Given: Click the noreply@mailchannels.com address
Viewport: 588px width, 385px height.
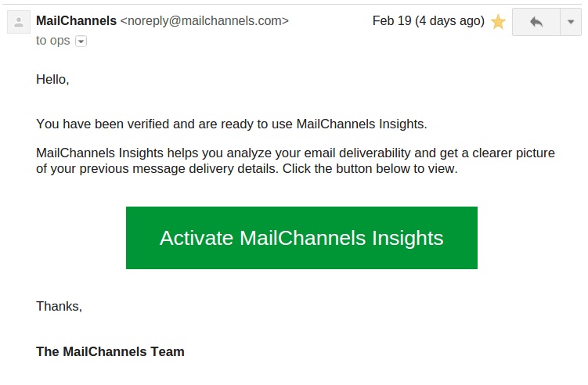Looking at the screenshot, I should click(204, 21).
